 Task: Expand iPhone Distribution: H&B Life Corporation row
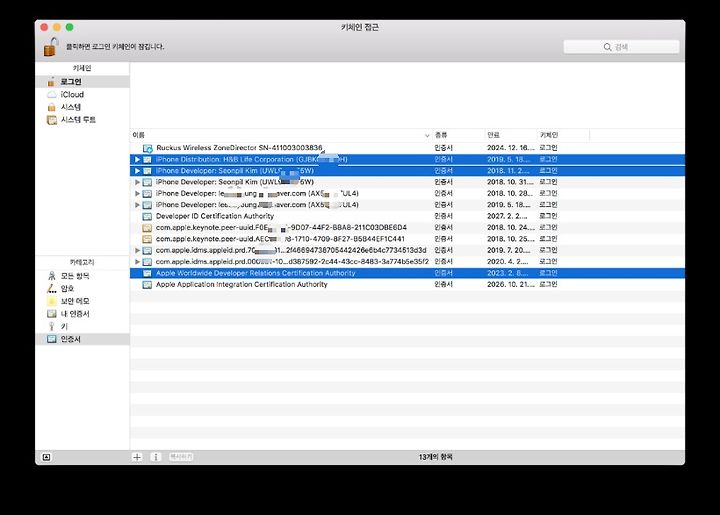pyautogui.click(x=137, y=159)
